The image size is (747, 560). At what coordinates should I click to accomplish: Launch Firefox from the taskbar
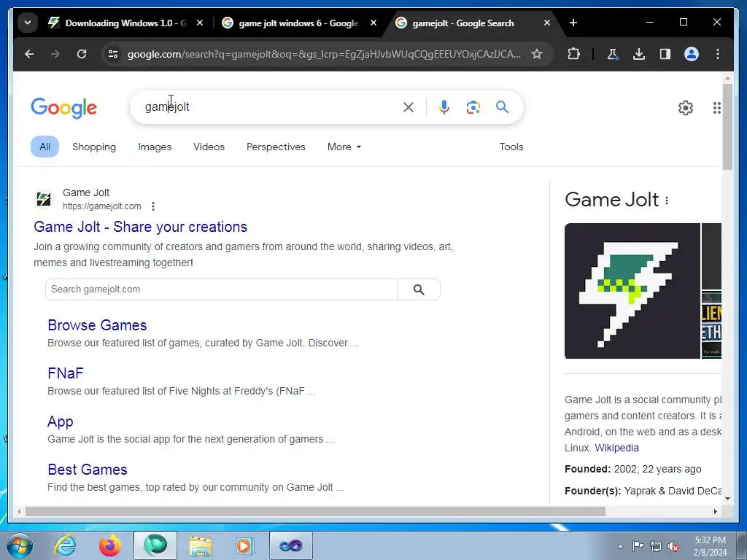click(x=110, y=545)
